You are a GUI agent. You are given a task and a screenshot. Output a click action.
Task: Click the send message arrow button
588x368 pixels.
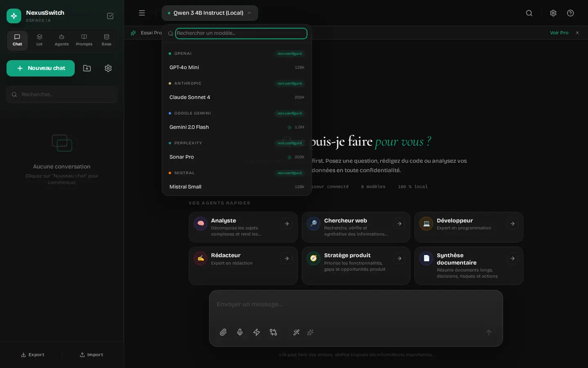(x=489, y=332)
